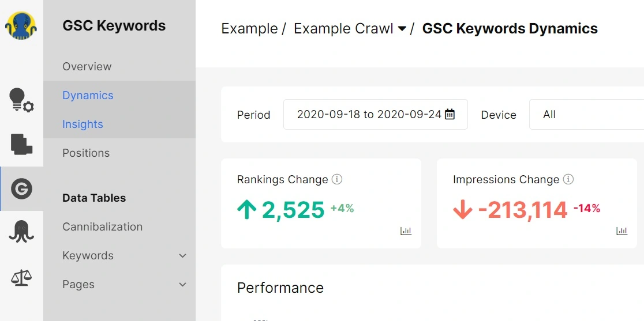Click the octopus logo avatar
The height and width of the screenshot is (321, 644).
coord(21,26)
